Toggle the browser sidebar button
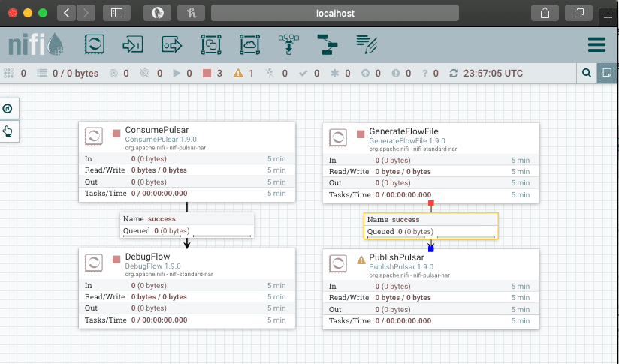Image resolution: width=619 pixels, height=364 pixels. (x=116, y=13)
